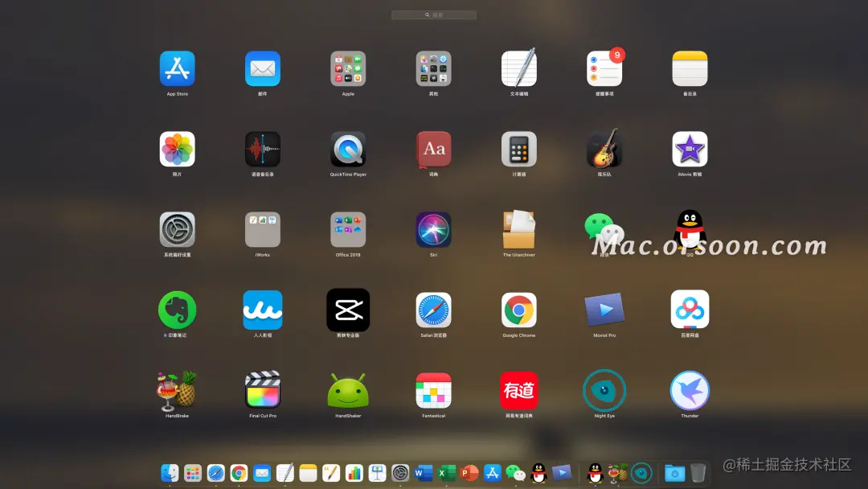Open the iWorks folder

[262, 229]
